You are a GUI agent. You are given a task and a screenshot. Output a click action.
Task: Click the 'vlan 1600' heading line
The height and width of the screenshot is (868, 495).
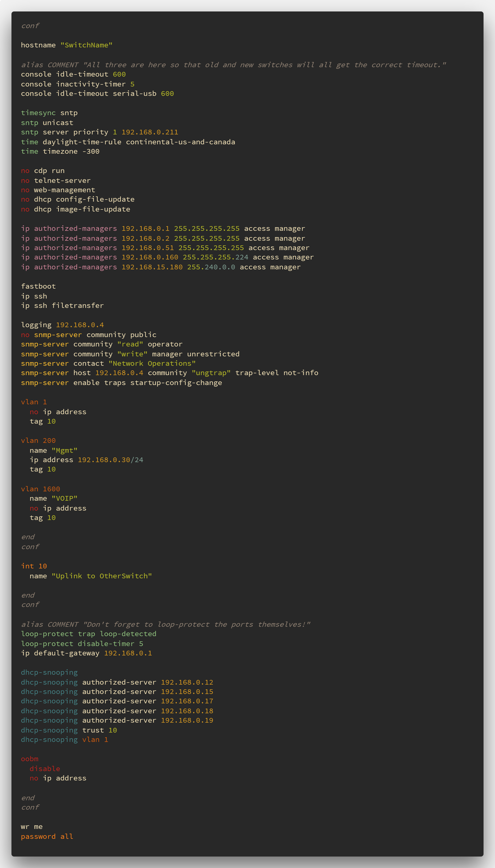pyautogui.click(x=40, y=489)
